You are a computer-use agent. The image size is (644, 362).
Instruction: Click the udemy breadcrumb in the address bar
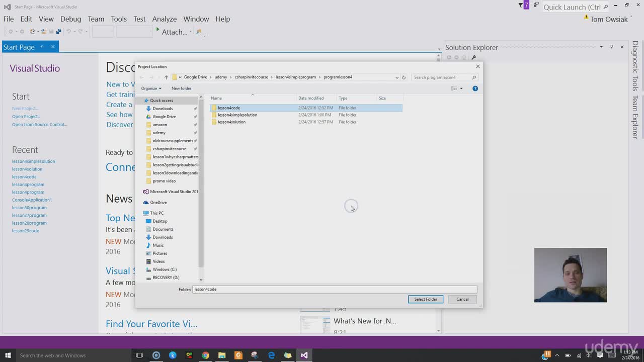coord(221,77)
